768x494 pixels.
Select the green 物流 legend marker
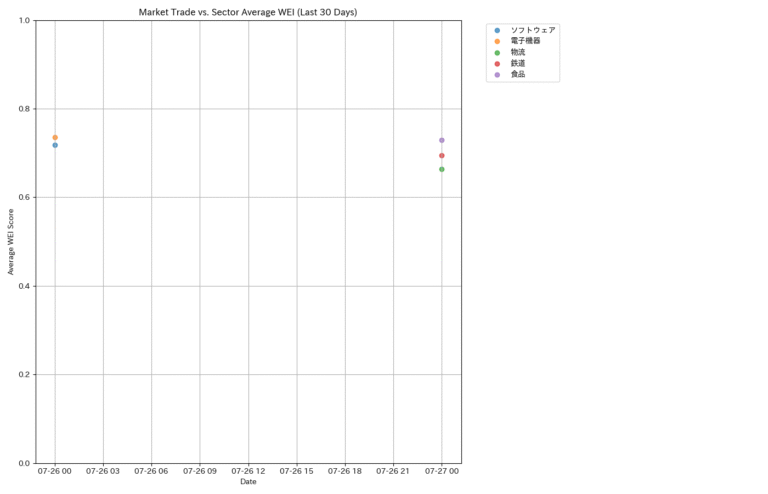(x=498, y=52)
